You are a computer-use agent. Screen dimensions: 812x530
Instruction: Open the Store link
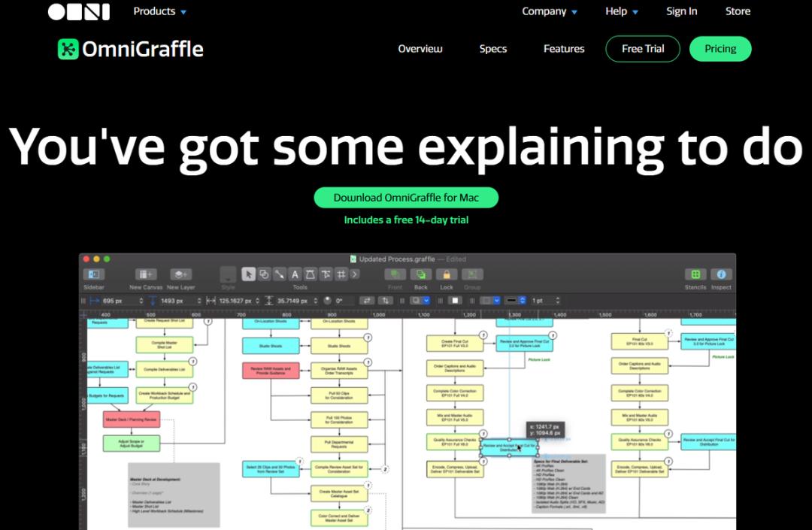(738, 11)
